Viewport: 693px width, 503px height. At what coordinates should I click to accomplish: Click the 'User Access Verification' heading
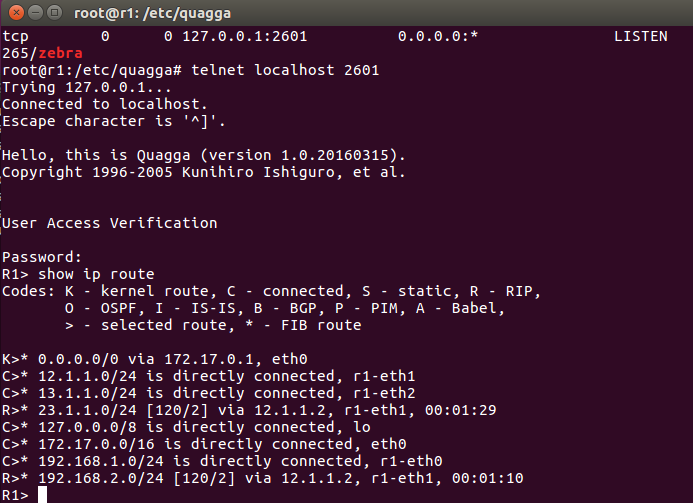(110, 223)
